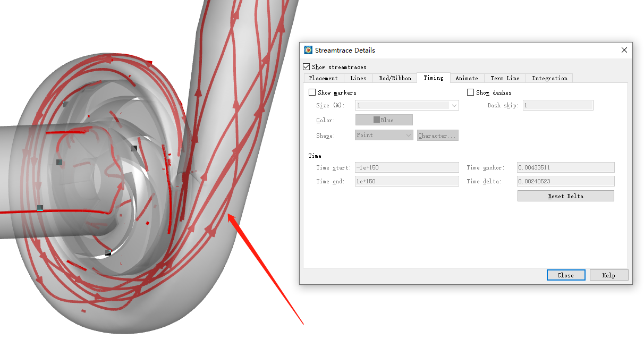Open the Term Line tab

(x=505, y=78)
